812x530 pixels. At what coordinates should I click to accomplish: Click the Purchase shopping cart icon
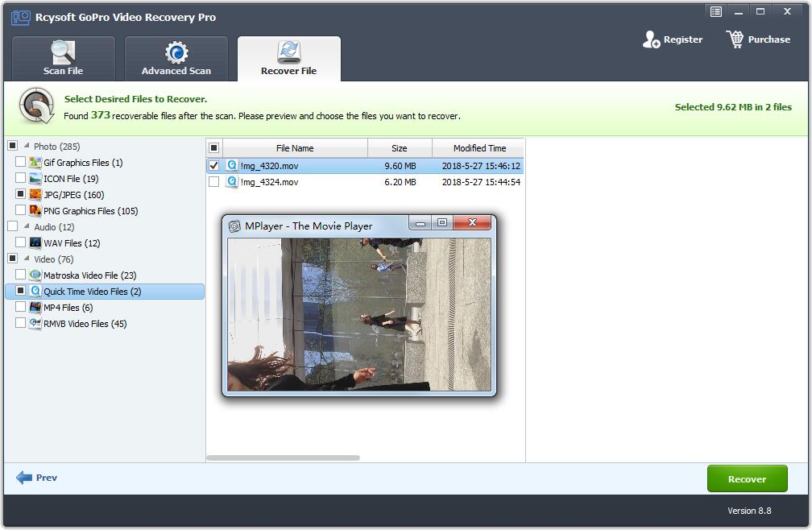[735, 39]
